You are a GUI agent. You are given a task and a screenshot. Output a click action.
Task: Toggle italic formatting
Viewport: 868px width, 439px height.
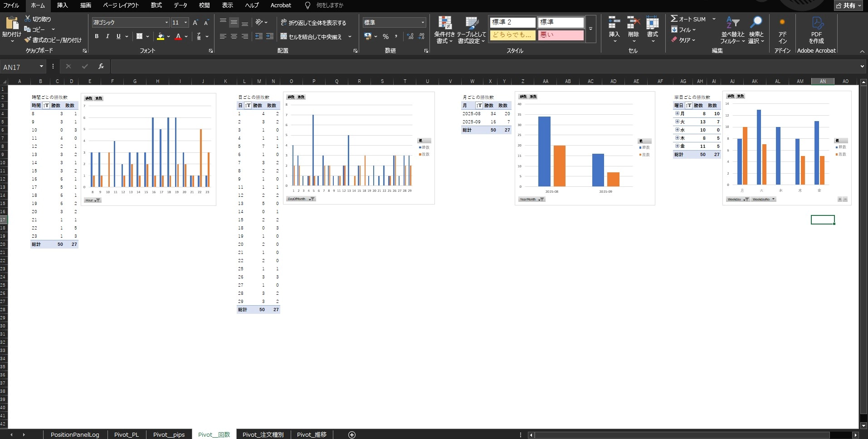[107, 36]
